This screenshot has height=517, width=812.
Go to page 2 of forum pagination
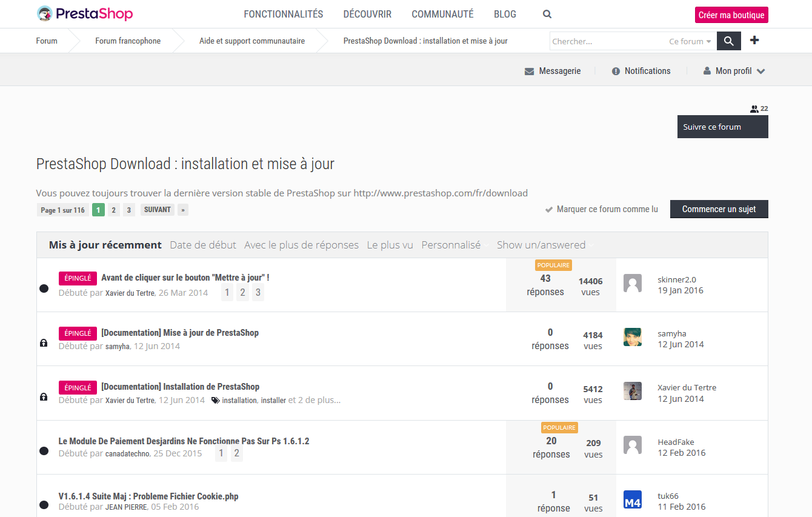click(114, 210)
